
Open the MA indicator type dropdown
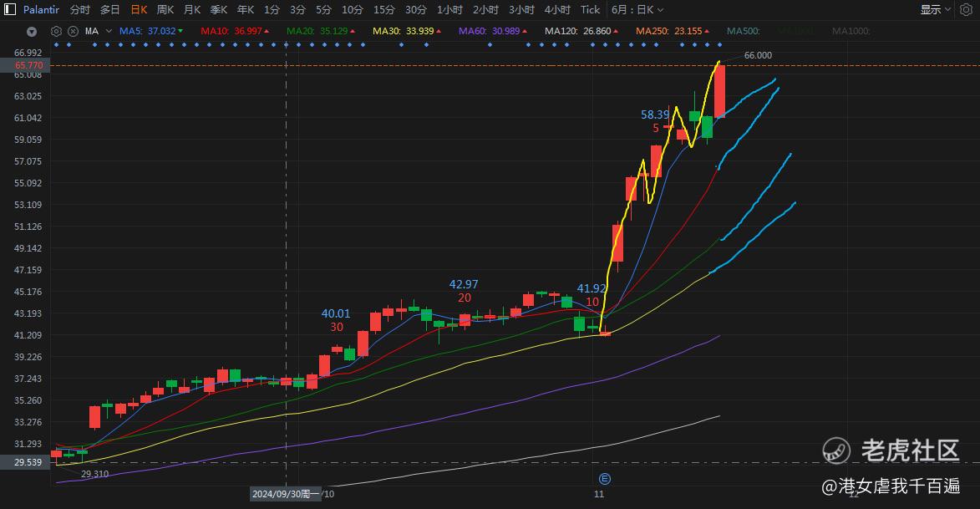(x=109, y=31)
